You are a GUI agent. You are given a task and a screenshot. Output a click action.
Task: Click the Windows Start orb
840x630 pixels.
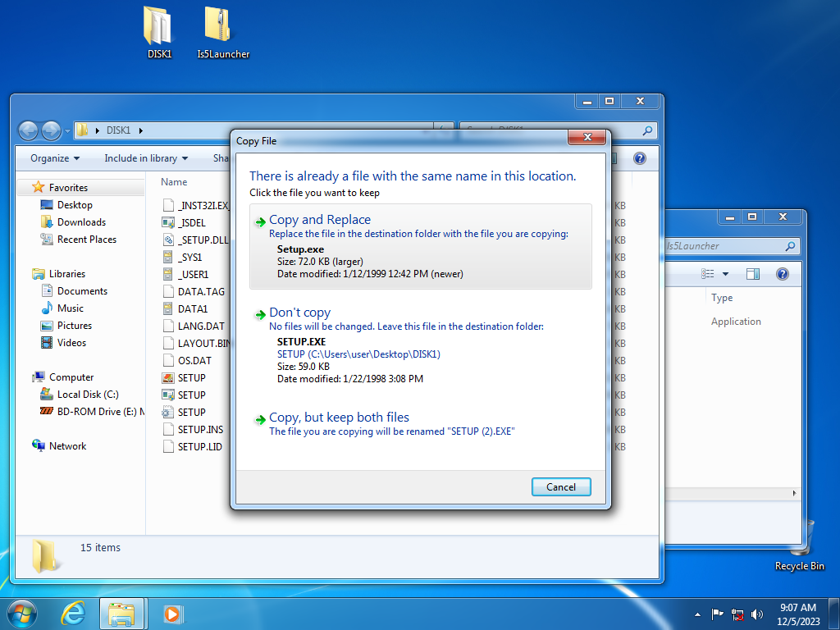tap(22, 613)
